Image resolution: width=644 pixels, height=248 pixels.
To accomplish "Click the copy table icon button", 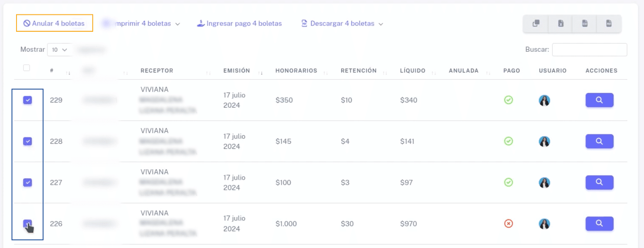I will click(x=536, y=24).
